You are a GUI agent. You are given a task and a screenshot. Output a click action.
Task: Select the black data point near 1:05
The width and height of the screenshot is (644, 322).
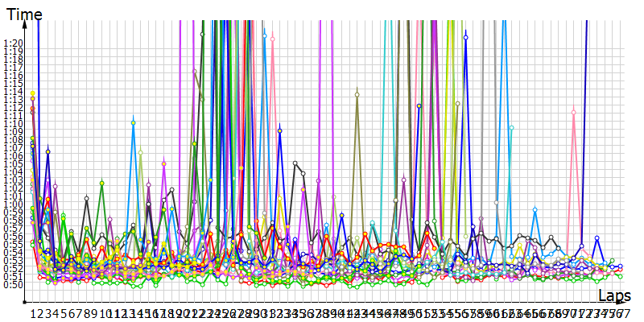point(295,163)
